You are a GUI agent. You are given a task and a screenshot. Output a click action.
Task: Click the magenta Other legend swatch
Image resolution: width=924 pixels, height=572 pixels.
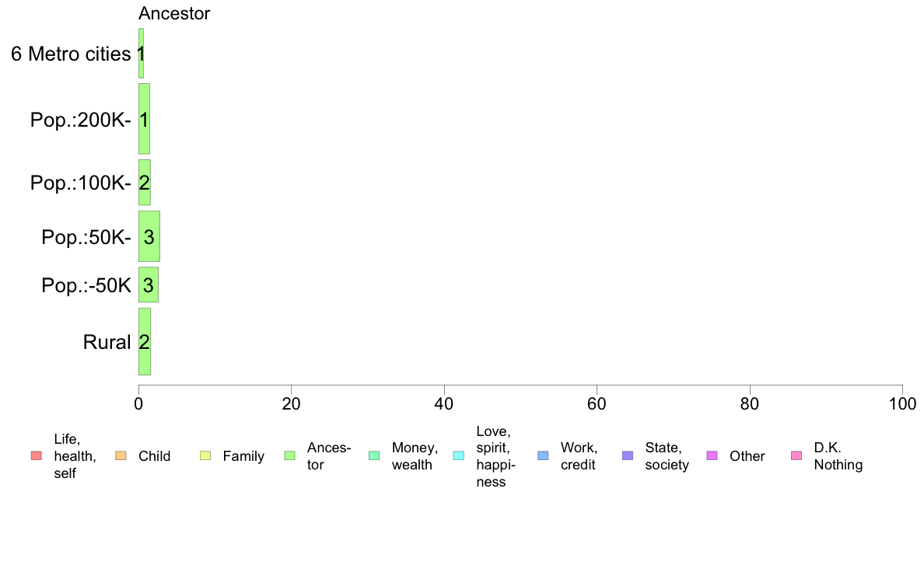click(712, 456)
